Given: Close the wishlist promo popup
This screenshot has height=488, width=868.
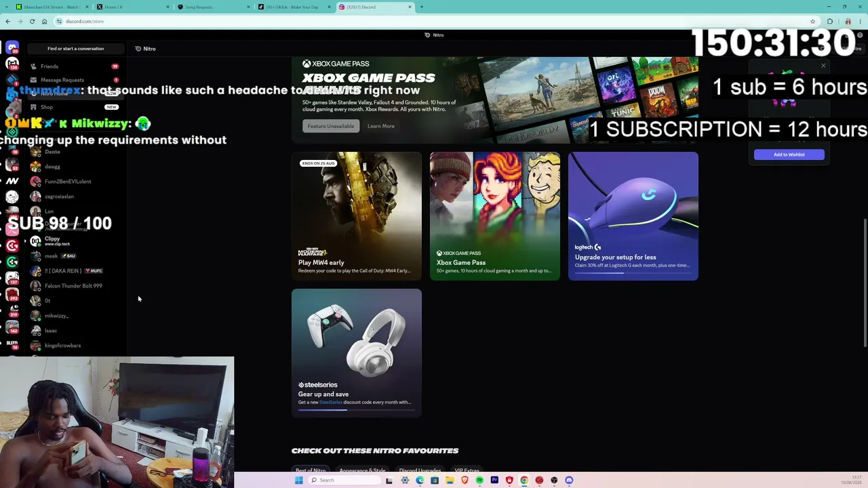Looking at the screenshot, I should click(x=823, y=66).
